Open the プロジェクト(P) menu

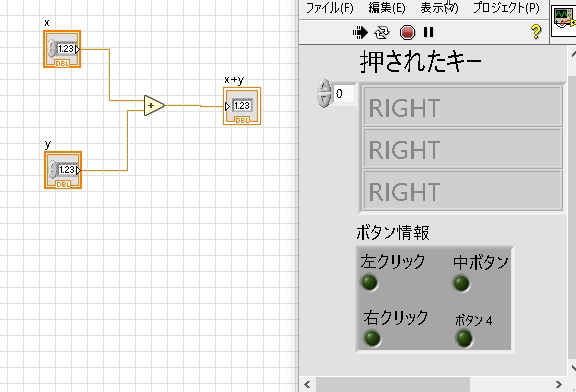[506, 8]
